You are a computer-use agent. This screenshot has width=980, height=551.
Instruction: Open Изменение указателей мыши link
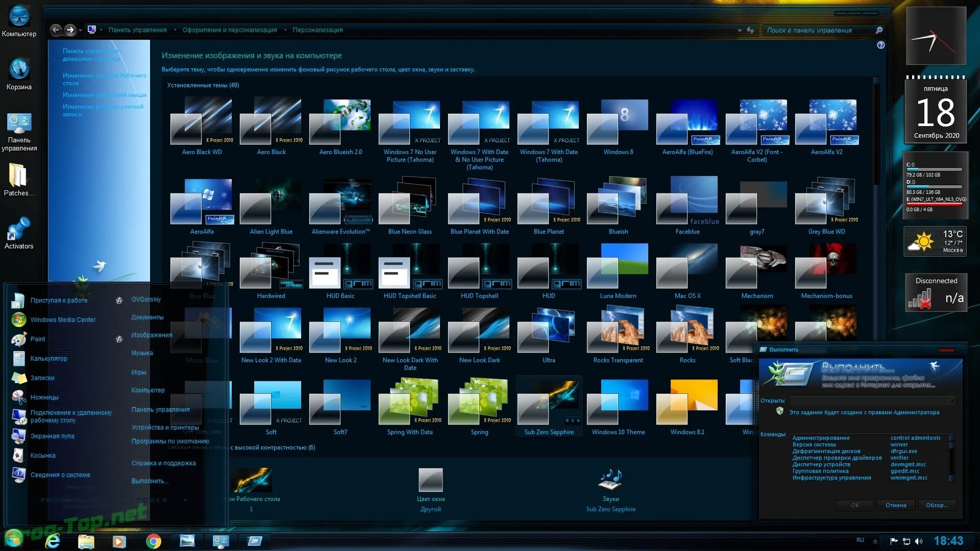(104, 95)
